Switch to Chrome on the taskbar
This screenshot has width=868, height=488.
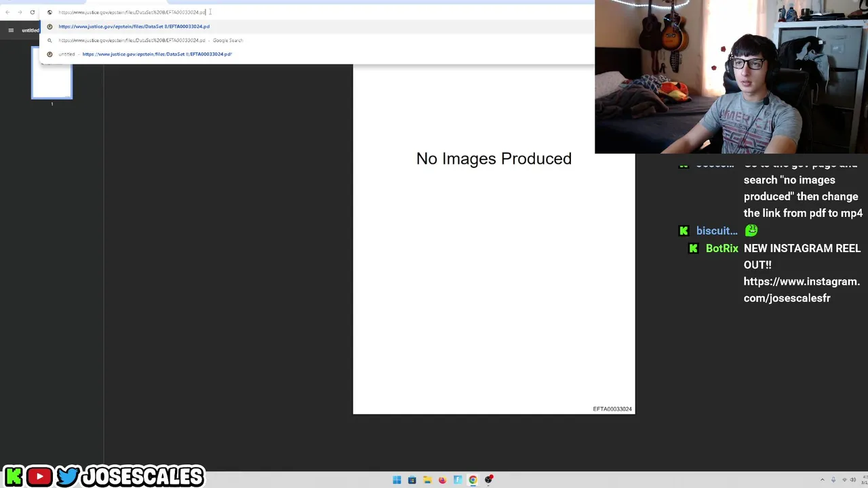473,480
